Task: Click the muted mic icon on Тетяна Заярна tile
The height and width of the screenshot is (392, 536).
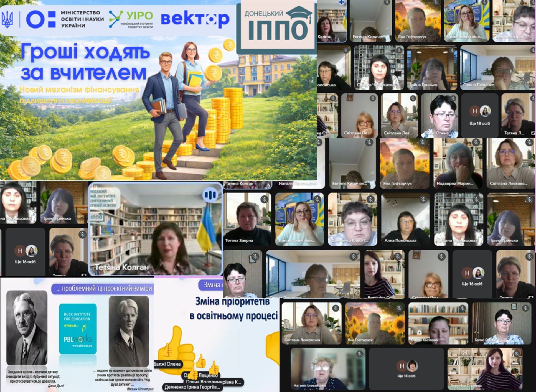Action: point(264,199)
